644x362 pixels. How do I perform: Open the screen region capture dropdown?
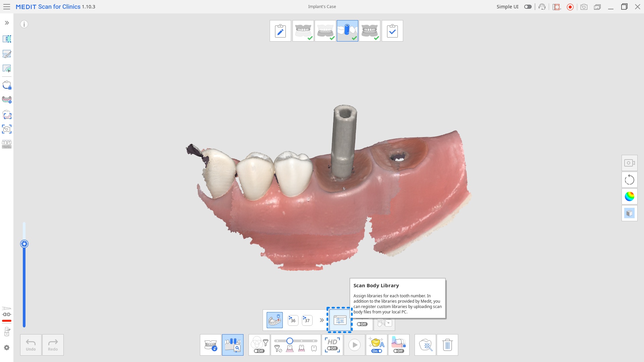[557, 7]
